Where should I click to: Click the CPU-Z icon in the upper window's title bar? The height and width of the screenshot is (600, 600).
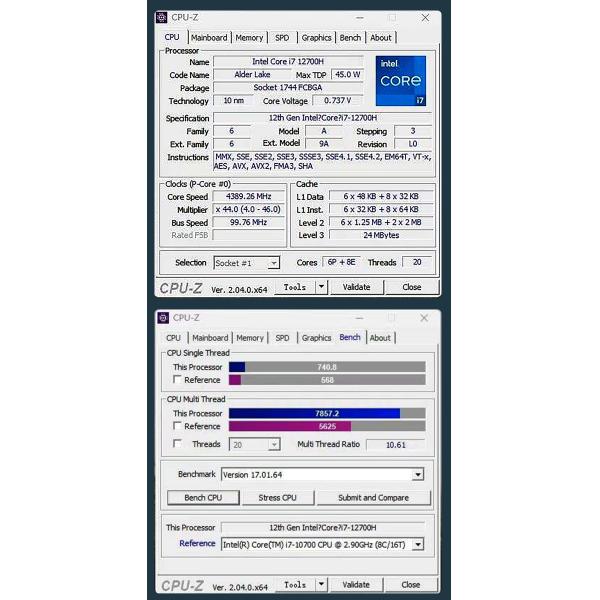[162, 18]
